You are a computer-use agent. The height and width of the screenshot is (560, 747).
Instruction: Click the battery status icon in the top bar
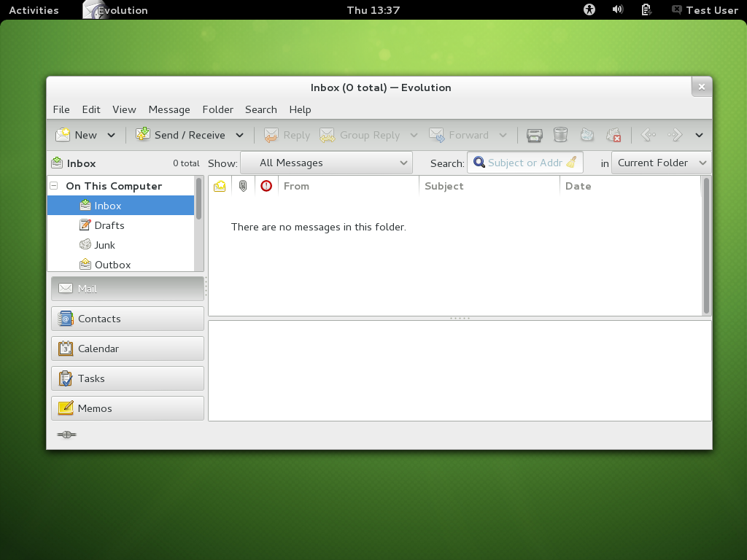pyautogui.click(x=646, y=9)
